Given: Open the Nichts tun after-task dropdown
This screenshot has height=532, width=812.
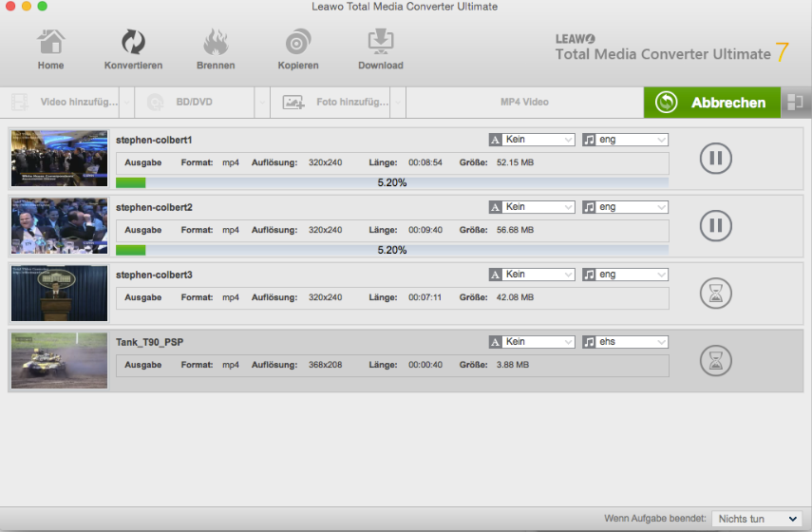Looking at the screenshot, I should click(757, 519).
